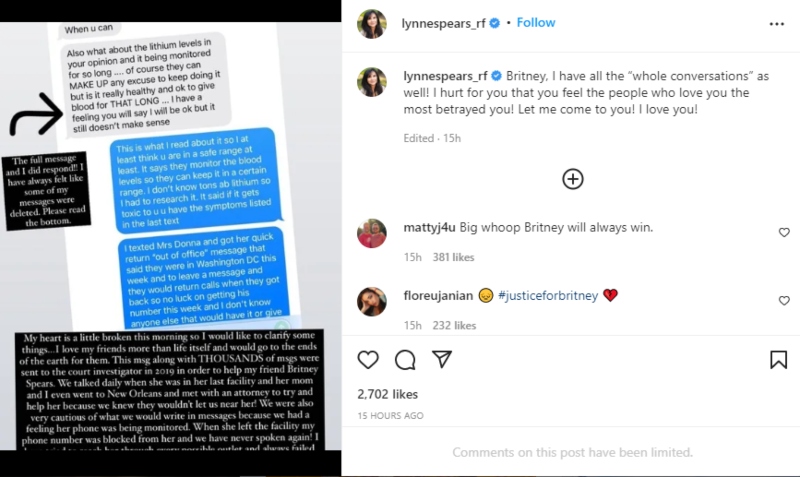
Task: Open floreujanian's profile avatar
Action: tap(371, 302)
